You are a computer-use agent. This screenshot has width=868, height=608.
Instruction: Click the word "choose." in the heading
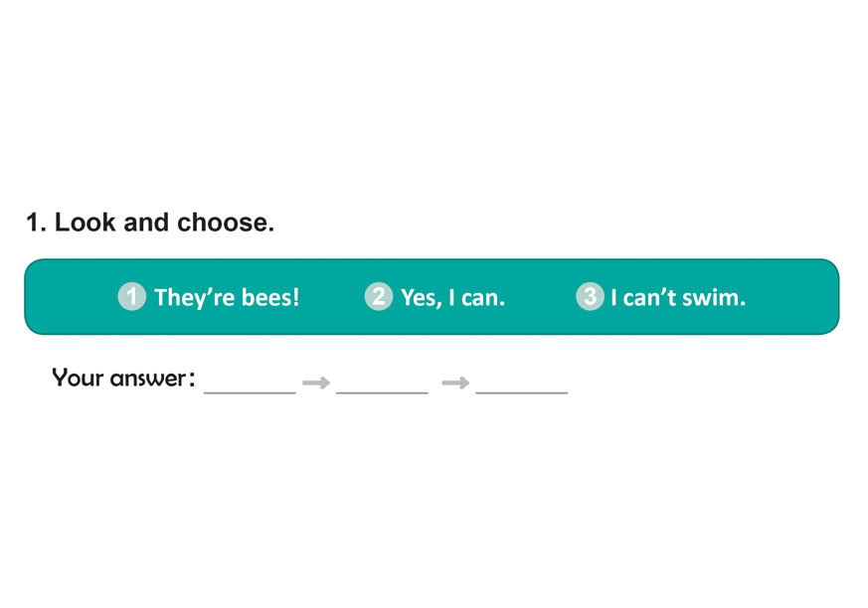226,223
